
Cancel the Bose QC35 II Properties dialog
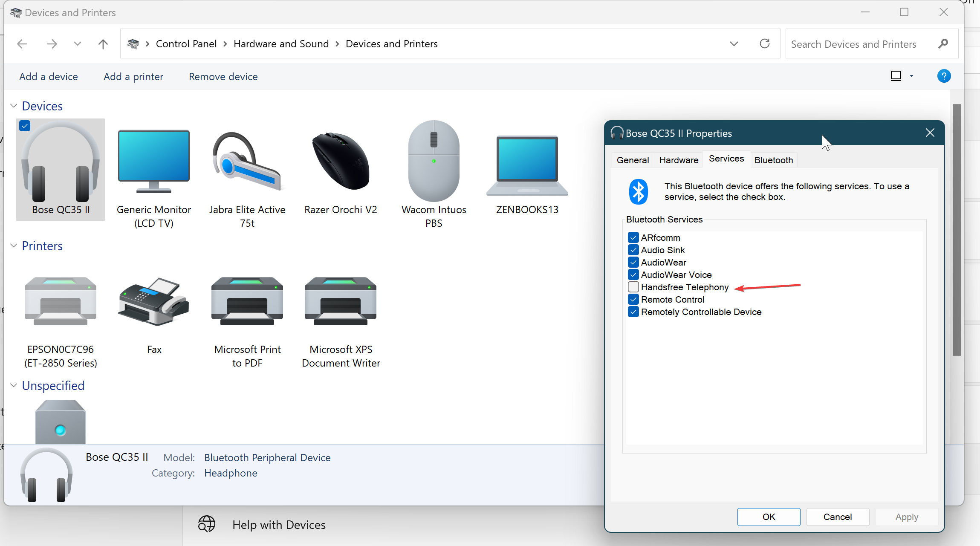pos(838,517)
